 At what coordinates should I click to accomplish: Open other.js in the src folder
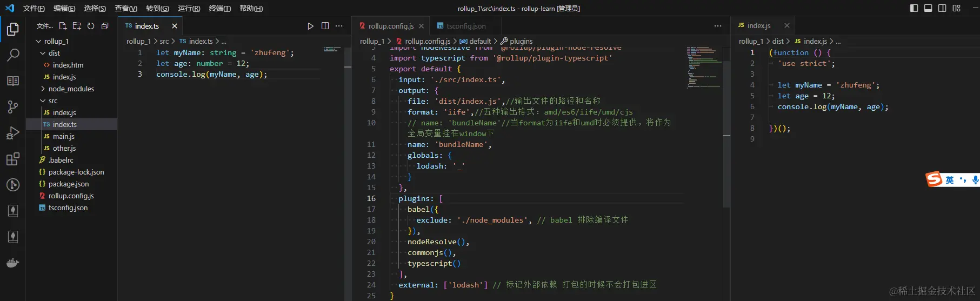pyautogui.click(x=72, y=148)
